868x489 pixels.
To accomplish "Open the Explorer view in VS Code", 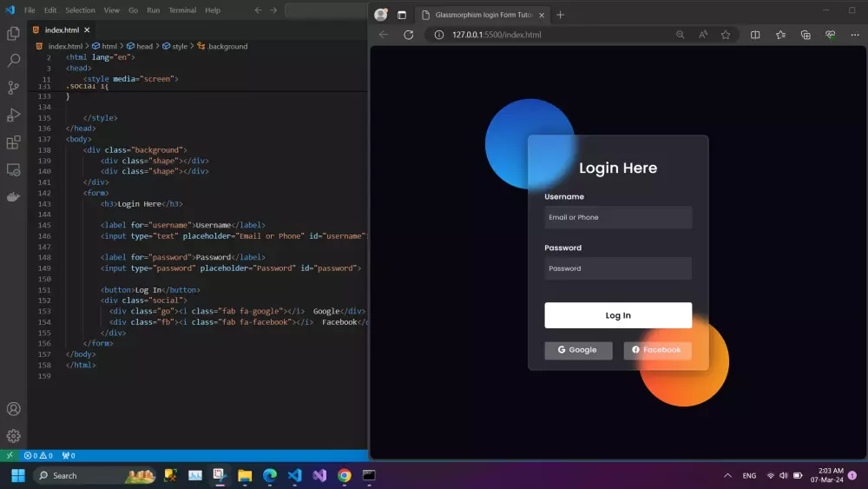I will click(13, 33).
